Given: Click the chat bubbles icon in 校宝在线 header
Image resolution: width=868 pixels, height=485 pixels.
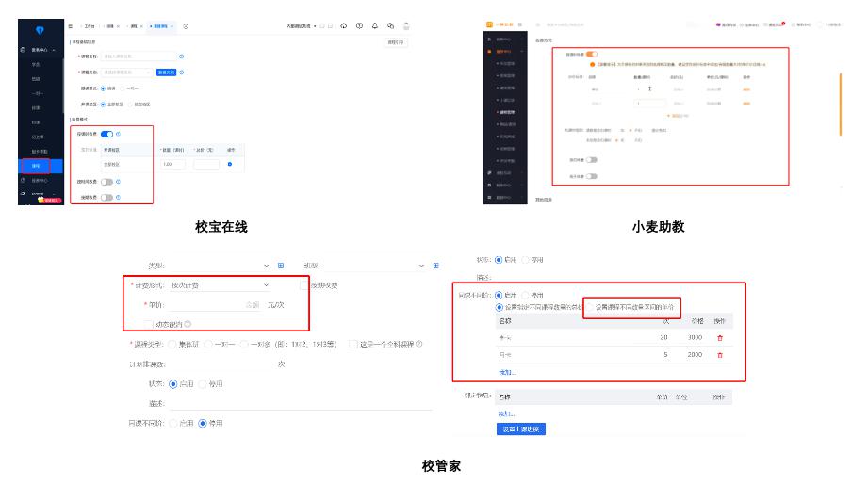Looking at the screenshot, I should coord(391,26).
